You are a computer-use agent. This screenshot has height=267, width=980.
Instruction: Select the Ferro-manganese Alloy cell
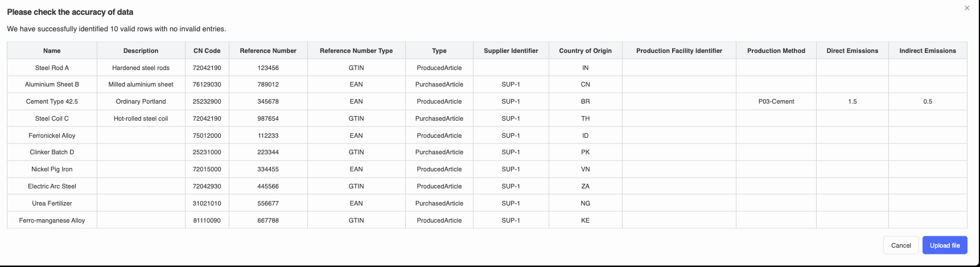pyautogui.click(x=52, y=220)
